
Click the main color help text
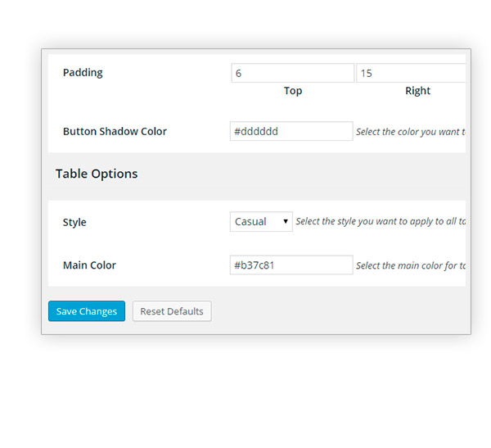(411, 265)
